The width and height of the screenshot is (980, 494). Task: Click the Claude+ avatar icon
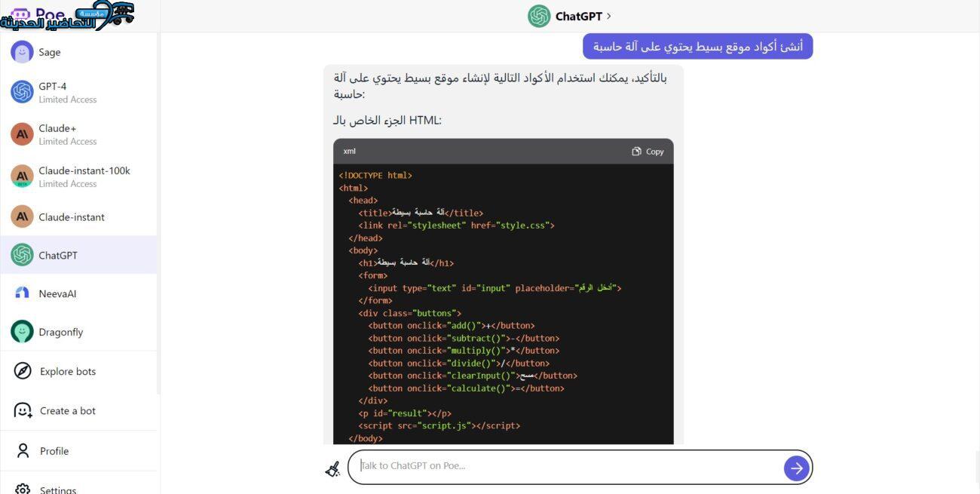22,134
